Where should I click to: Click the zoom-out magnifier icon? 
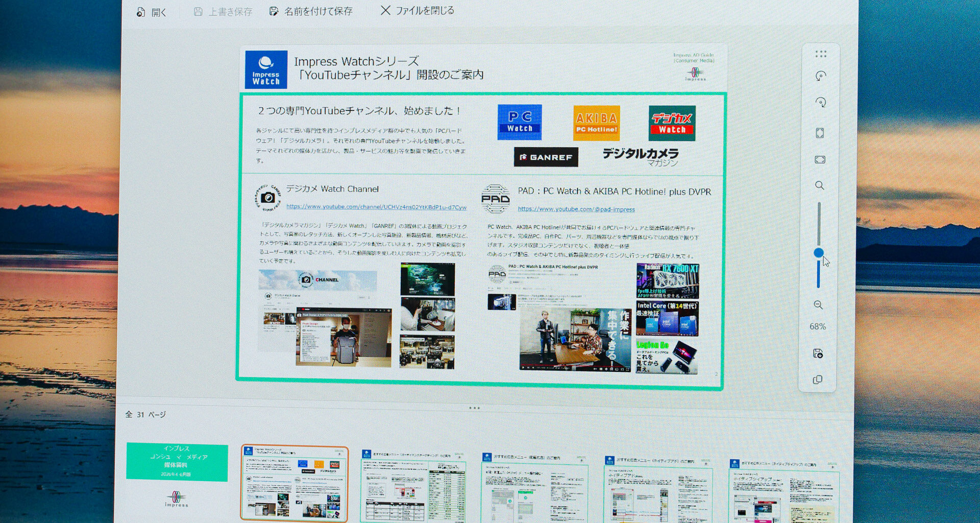pos(818,305)
